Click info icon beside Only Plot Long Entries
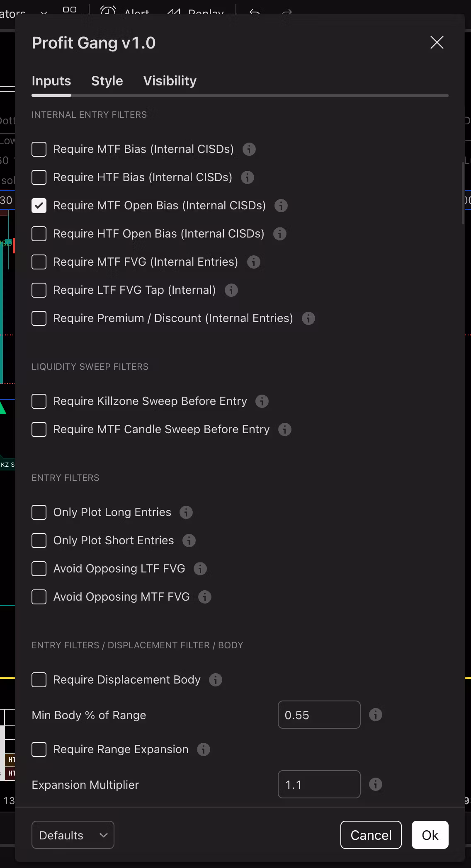Image resolution: width=471 pixels, height=868 pixels. point(186,512)
